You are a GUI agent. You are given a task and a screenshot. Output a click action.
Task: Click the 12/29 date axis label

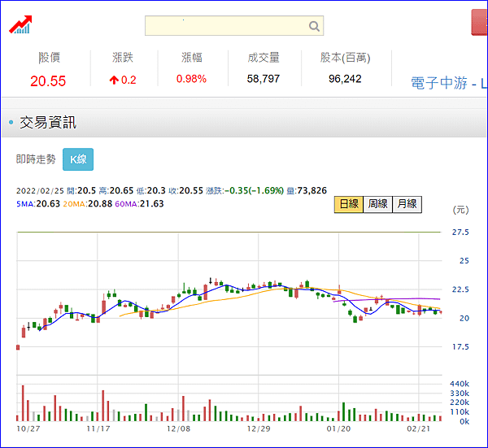(259, 429)
